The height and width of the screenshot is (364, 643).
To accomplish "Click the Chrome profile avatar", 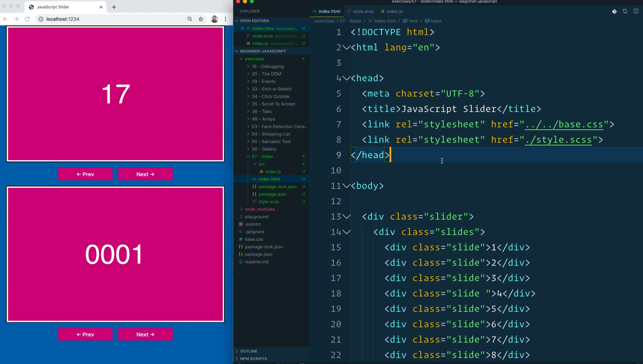I will (x=214, y=19).
